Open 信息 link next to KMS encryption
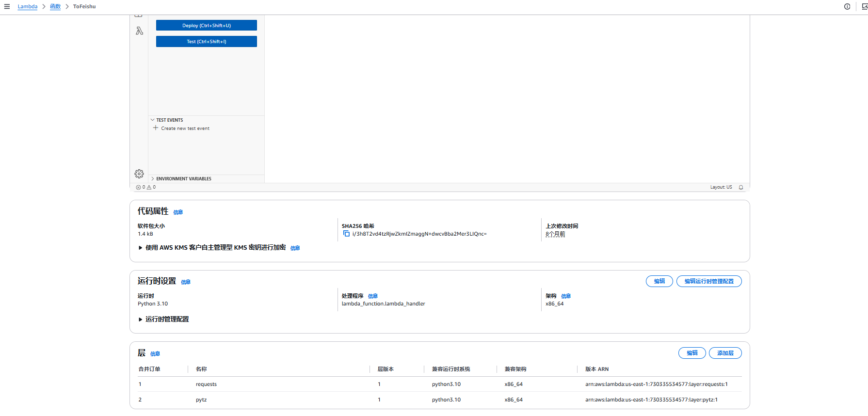The image size is (868, 416). 295,248
